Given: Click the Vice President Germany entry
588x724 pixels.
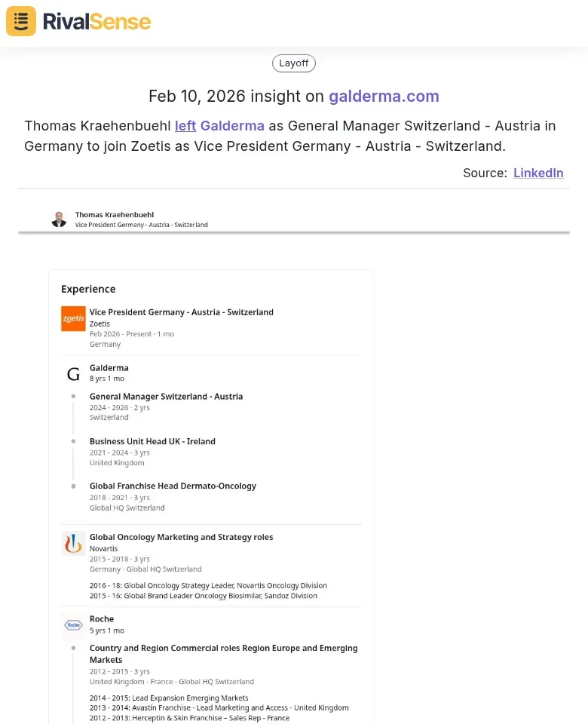Looking at the screenshot, I should pyautogui.click(x=181, y=311).
